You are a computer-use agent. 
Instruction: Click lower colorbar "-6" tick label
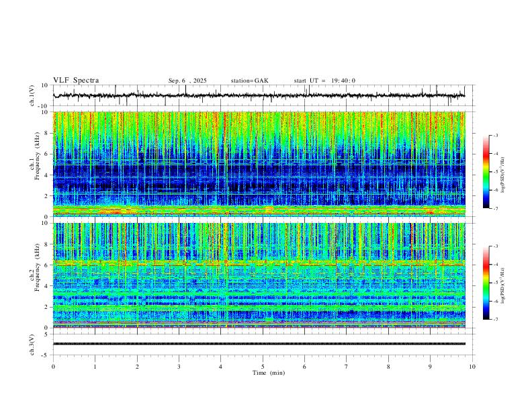496,301
